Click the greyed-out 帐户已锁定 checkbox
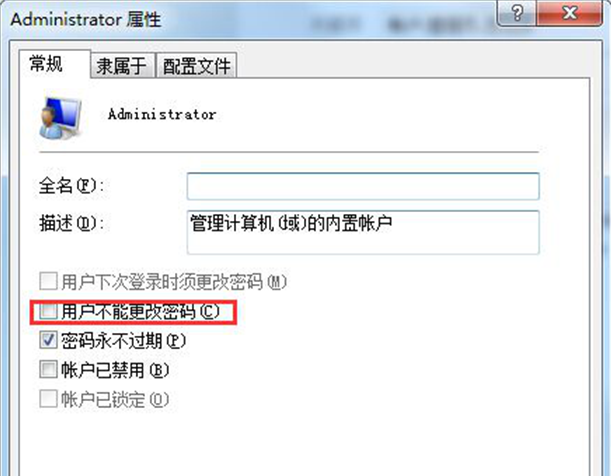Image resolution: width=611 pixels, height=476 pixels. [x=48, y=399]
